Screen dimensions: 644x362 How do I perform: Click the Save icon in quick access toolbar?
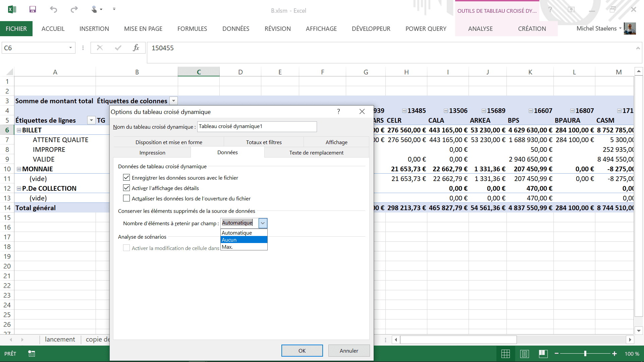coord(33,9)
